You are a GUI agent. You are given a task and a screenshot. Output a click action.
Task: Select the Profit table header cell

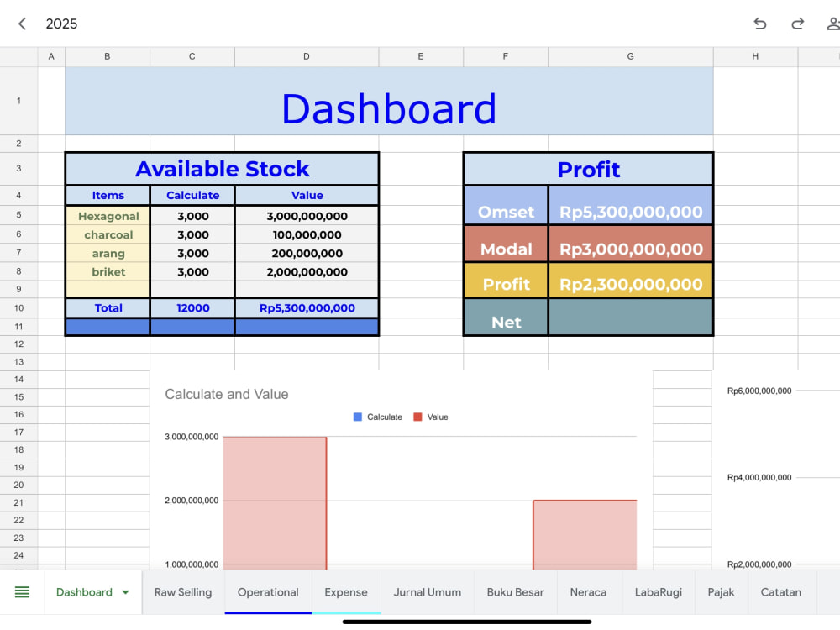[588, 170]
